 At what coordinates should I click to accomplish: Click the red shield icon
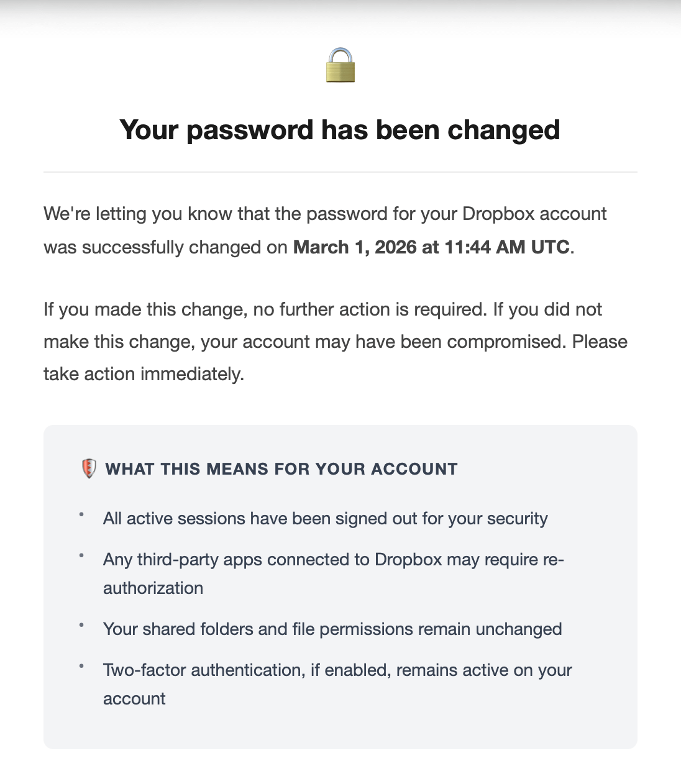[x=89, y=468]
